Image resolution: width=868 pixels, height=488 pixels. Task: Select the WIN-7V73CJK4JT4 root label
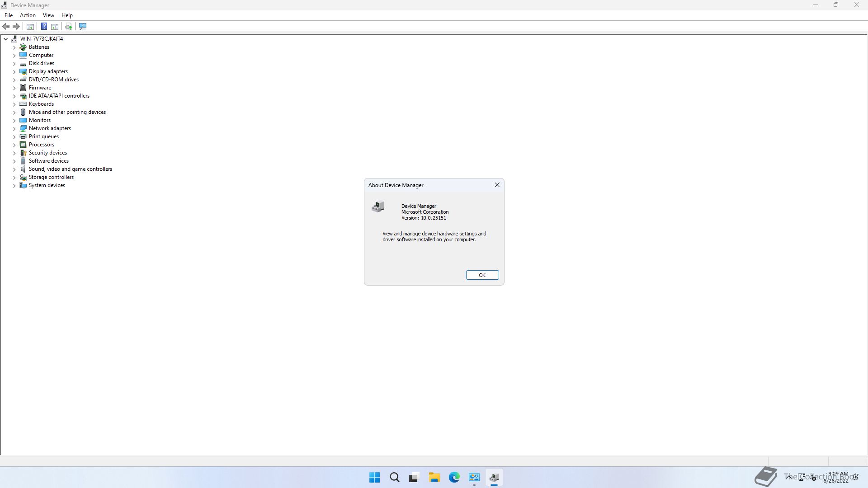42,39
